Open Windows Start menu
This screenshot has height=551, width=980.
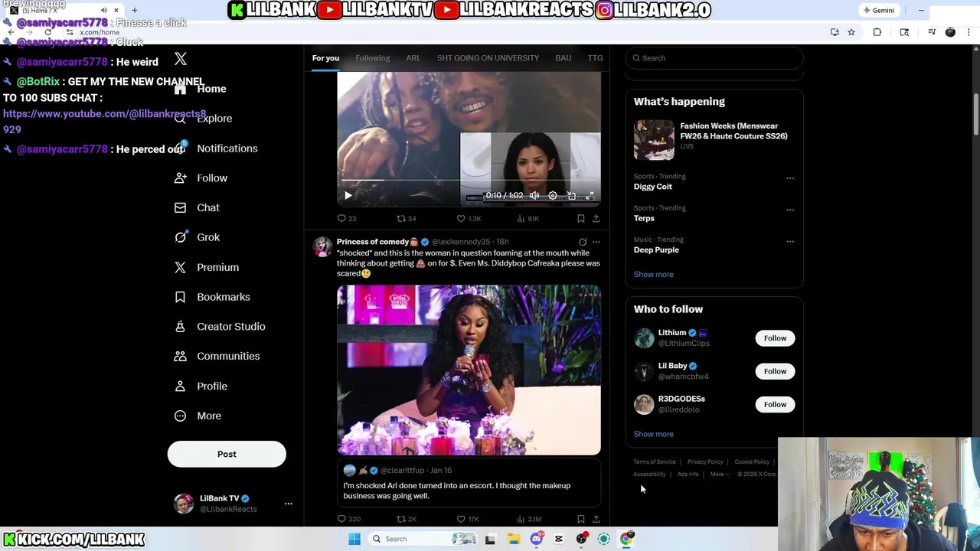354,539
